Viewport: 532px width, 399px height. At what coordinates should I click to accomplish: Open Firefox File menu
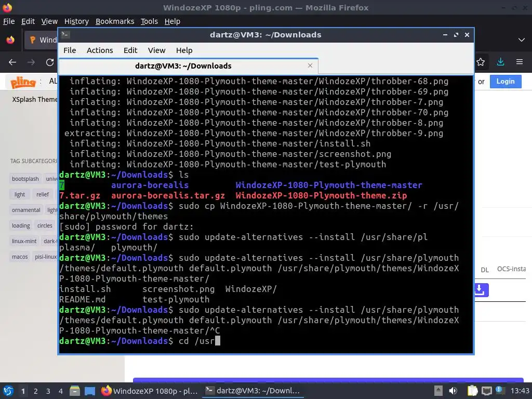9,21
